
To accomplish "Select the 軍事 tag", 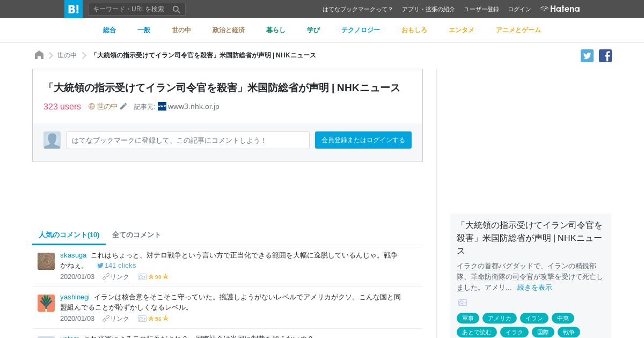I will tap(468, 318).
